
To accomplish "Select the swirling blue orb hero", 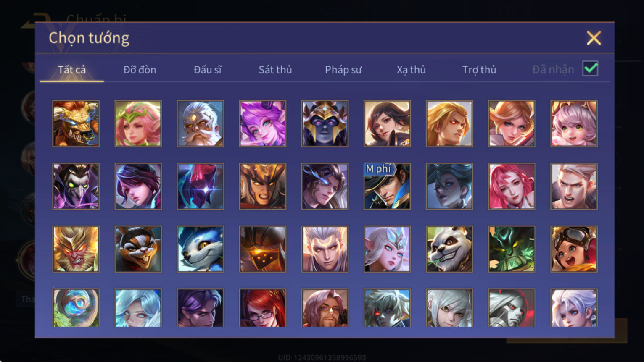I will click(x=76, y=308).
